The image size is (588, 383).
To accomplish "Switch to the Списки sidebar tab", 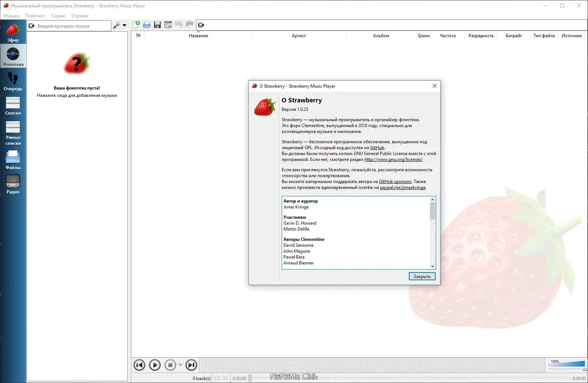I will pyautogui.click(x=13, y=105).
